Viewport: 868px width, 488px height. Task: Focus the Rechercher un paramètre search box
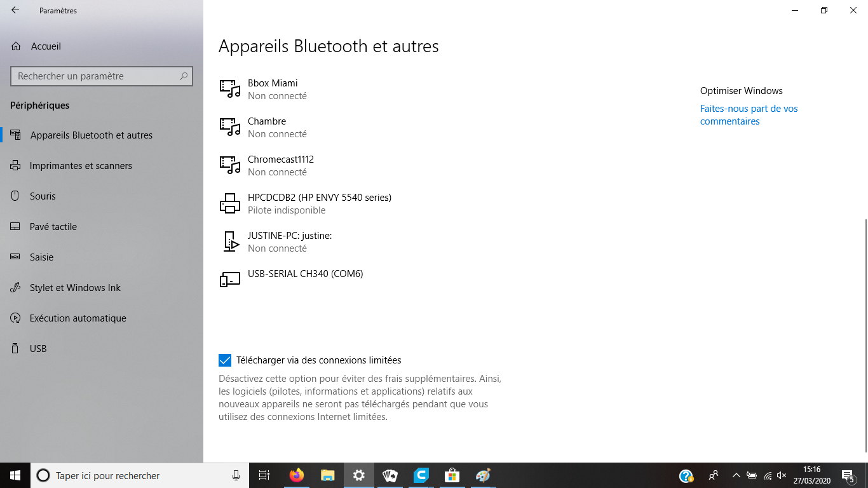[102, 76]
